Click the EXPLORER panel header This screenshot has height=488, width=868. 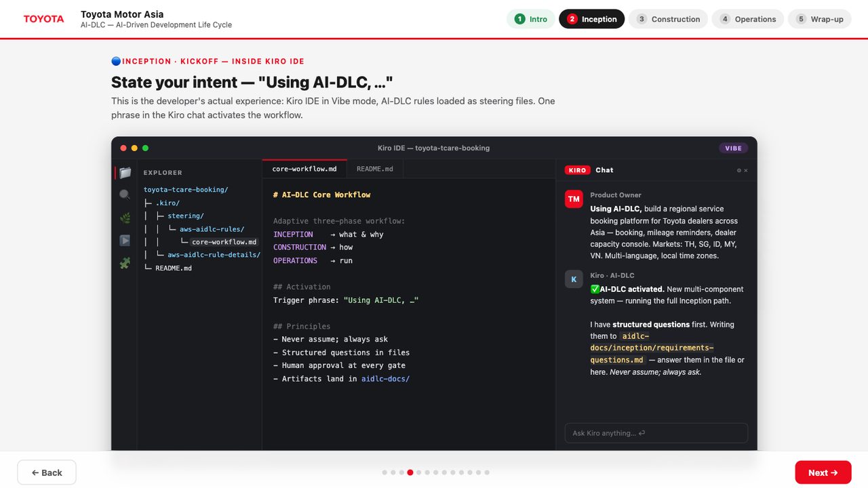(x=163, y=173)
